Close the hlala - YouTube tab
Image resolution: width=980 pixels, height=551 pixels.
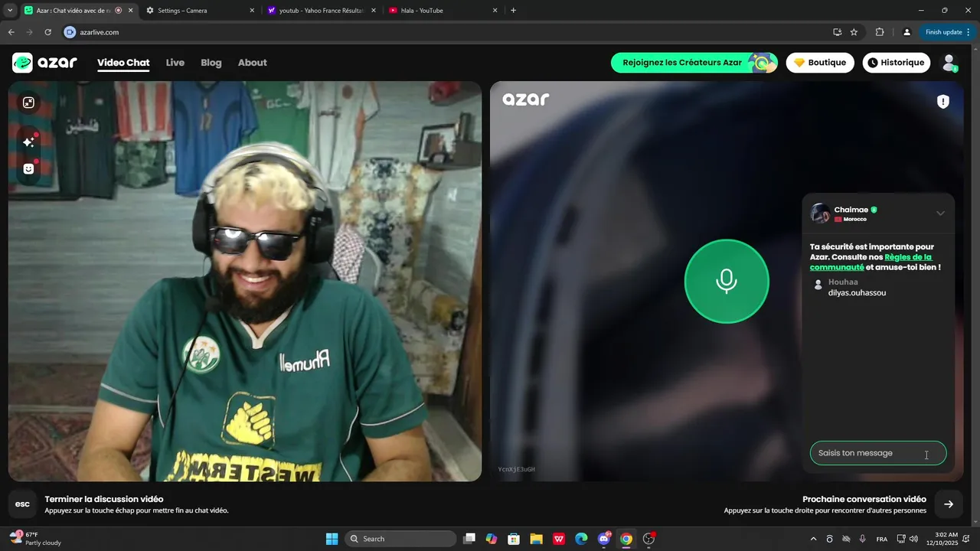click(x=495, y=11)
